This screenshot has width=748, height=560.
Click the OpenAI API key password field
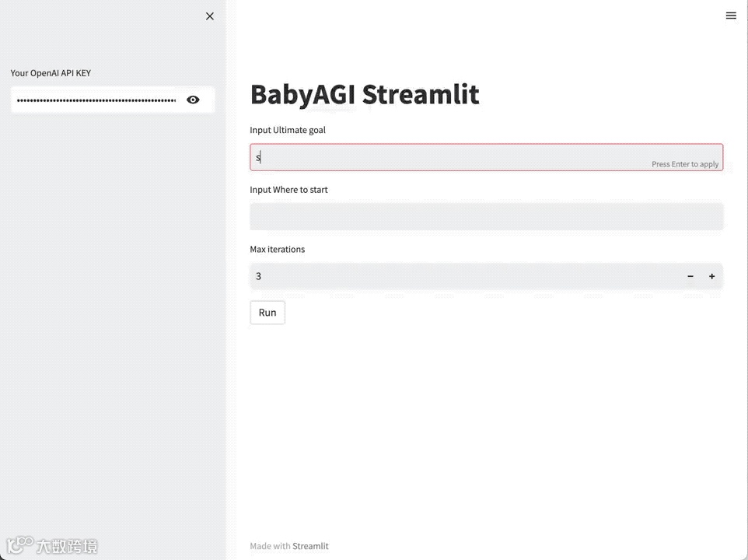(96, 100)
